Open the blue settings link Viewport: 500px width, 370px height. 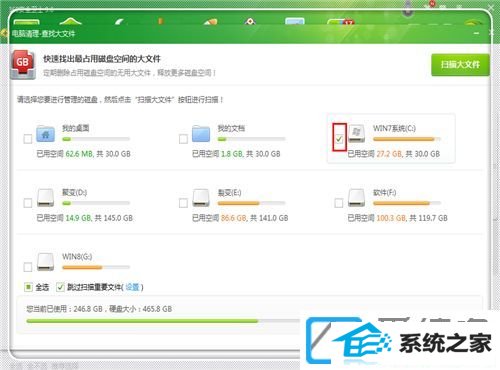click(x=132, y=287)
